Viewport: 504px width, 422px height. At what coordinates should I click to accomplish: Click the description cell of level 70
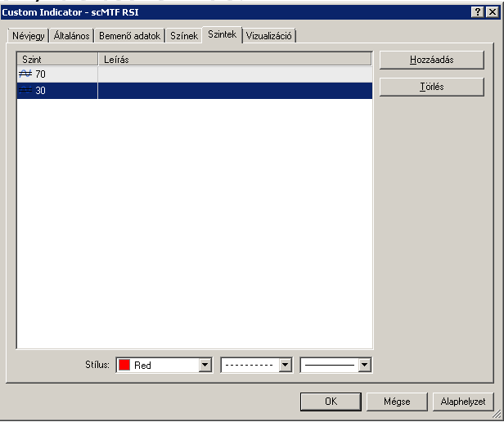[x=235, y=74]
